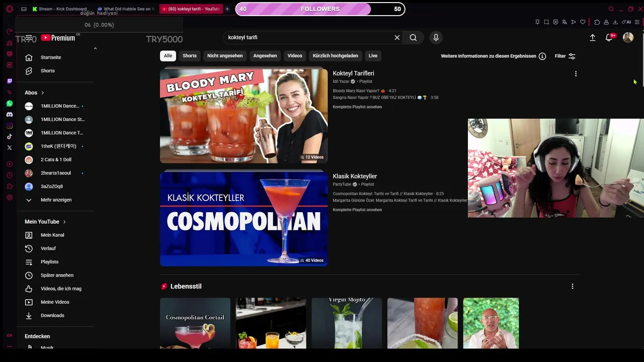Screen dimensions: 644x362
Task: Filter results by Videos chip
Action: click(x=295, y=56)
